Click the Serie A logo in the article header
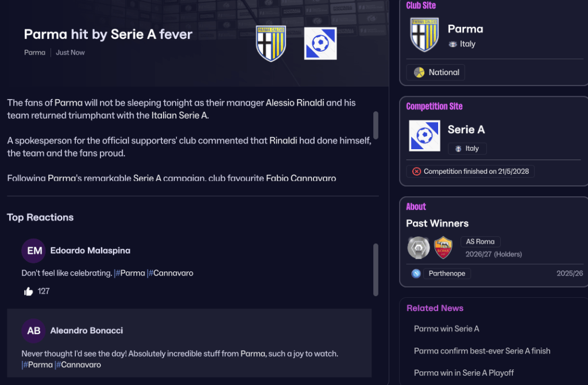The width and height of the screenshot is (588, 385). pos(320,44)
